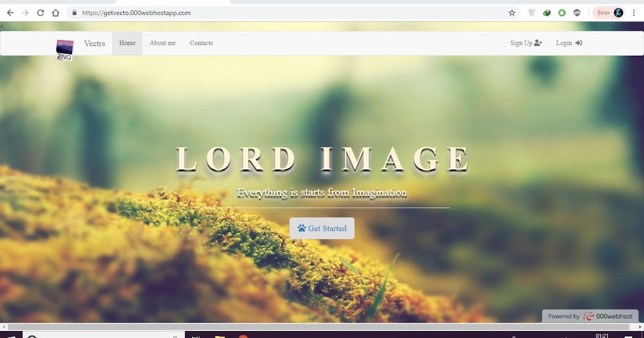The image size is (644, 338).
Task: Switch to the About me tab
Action: 162,43
